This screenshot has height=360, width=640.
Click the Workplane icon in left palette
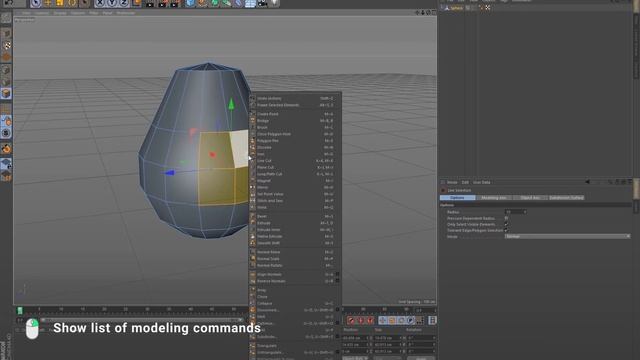pos(6,164)
